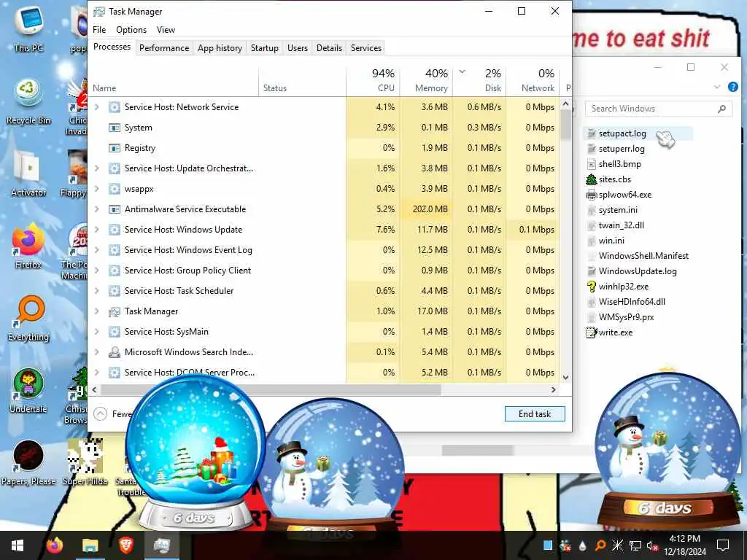This screenshot has width=747, height=560.
Task: Expand Antimalware Service Executable row
Action: (97, 209)
